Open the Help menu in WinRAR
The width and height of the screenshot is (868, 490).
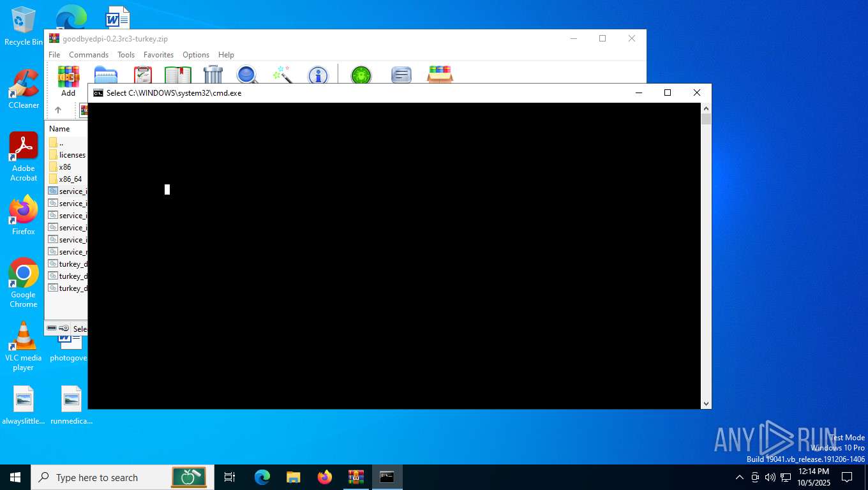pyautogui.click(x=226, y=55)
